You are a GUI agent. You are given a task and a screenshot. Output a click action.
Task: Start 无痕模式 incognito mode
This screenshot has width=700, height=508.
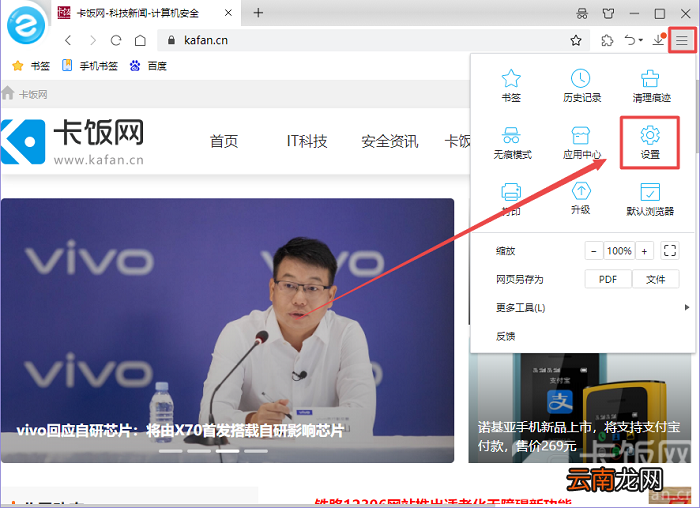(x=512, y=143)
